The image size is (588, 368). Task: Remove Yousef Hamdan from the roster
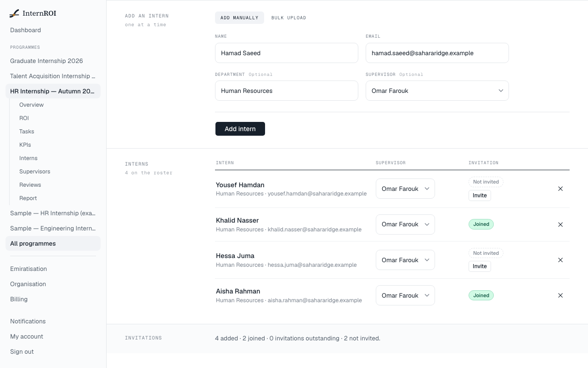pyautogui.click(x=560, y=189)
